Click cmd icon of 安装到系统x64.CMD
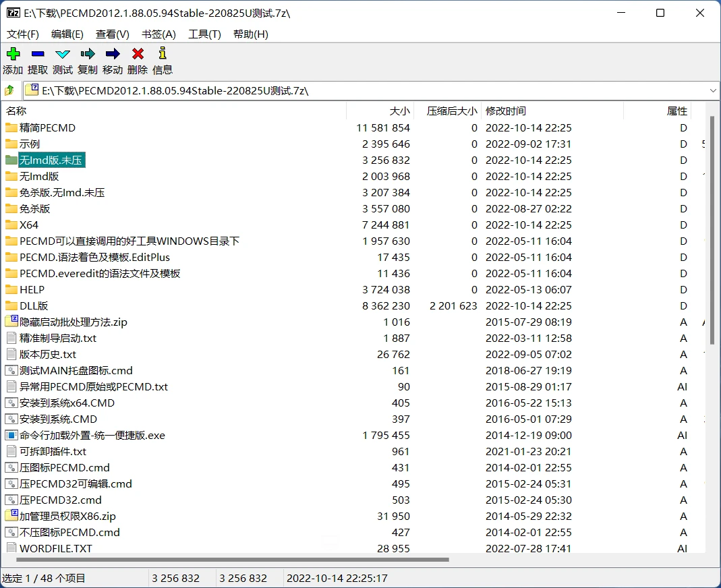The width and height of the screenshot is (721, 588). coord(11,403)
